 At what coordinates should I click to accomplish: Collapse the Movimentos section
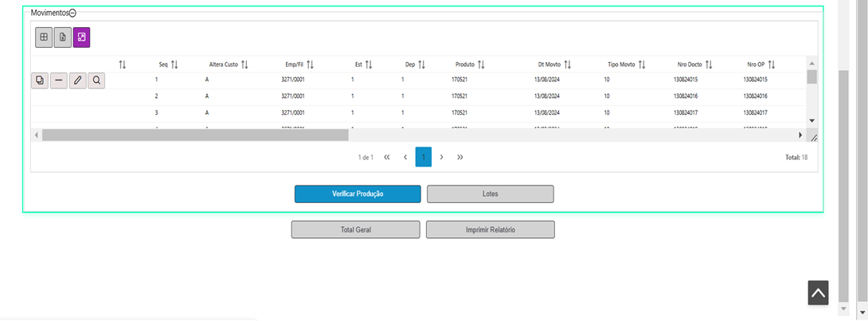coord(72,14)
